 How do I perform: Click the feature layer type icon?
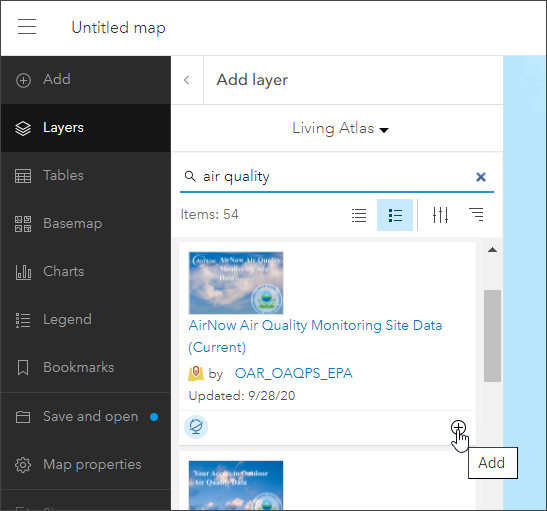click(196, 374)
